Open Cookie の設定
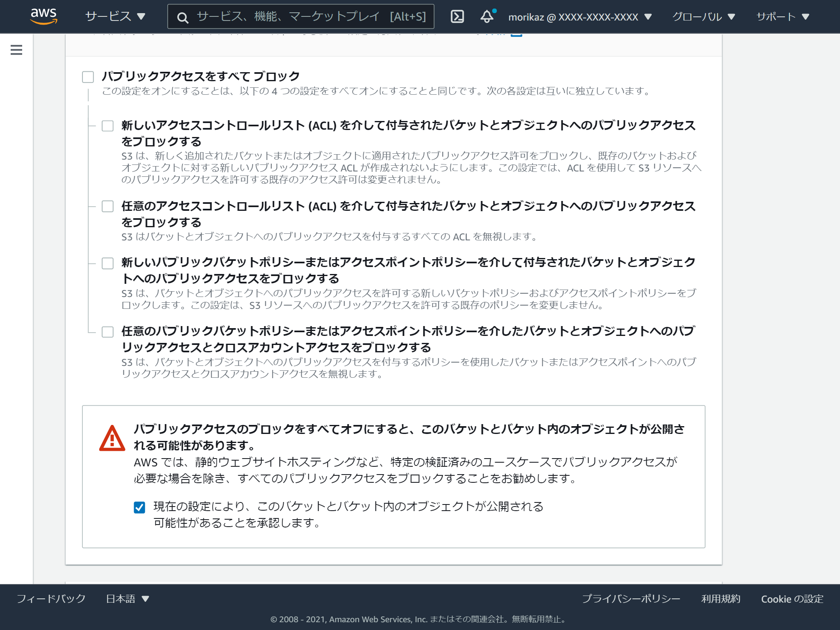Viewport: 840px width, 630px height. click(x=792, y=599)
